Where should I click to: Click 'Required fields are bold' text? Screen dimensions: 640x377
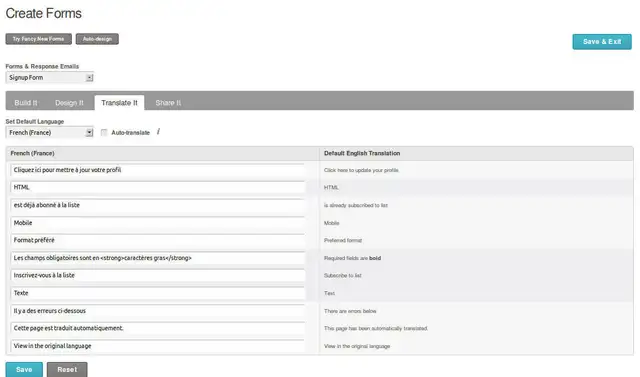pyautogui.click(x=352, y=258)
